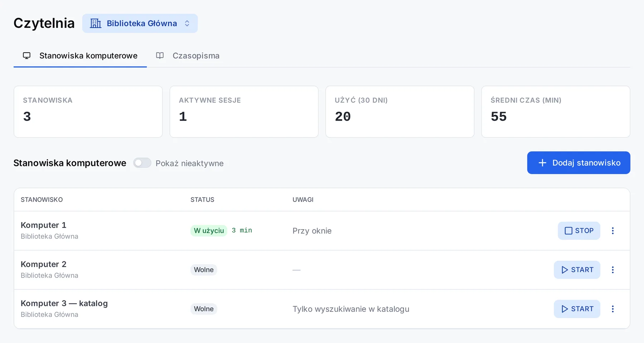
Task: Click Wolne badge for Komputer 3 — katalog
Action: (x=204, y=309)
